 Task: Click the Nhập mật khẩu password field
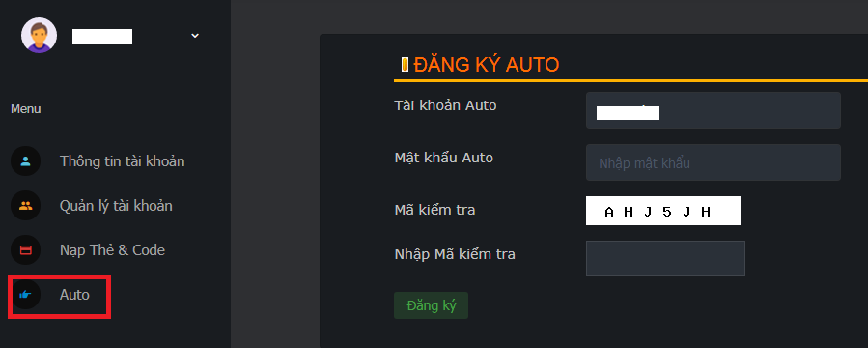[713, 162]
